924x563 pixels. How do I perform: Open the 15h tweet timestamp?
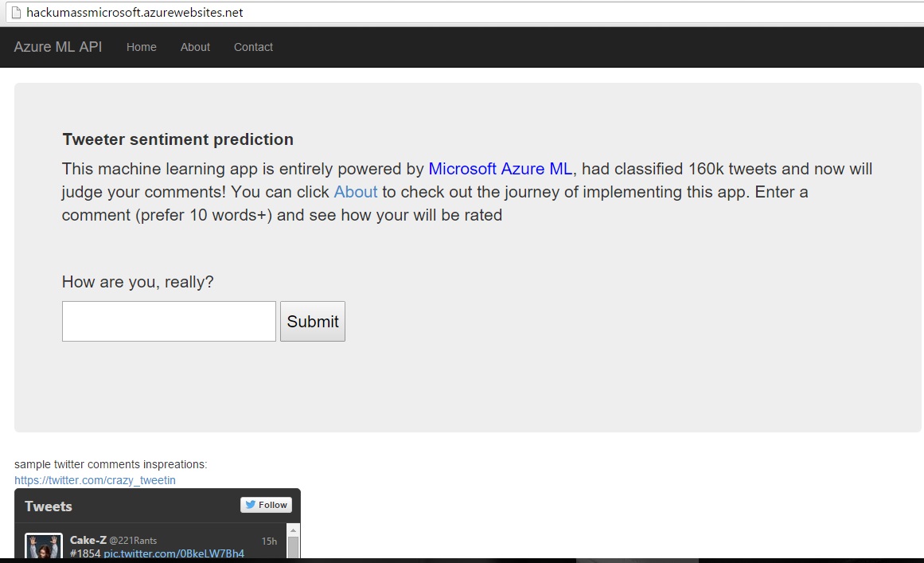[x=269, y=541]
